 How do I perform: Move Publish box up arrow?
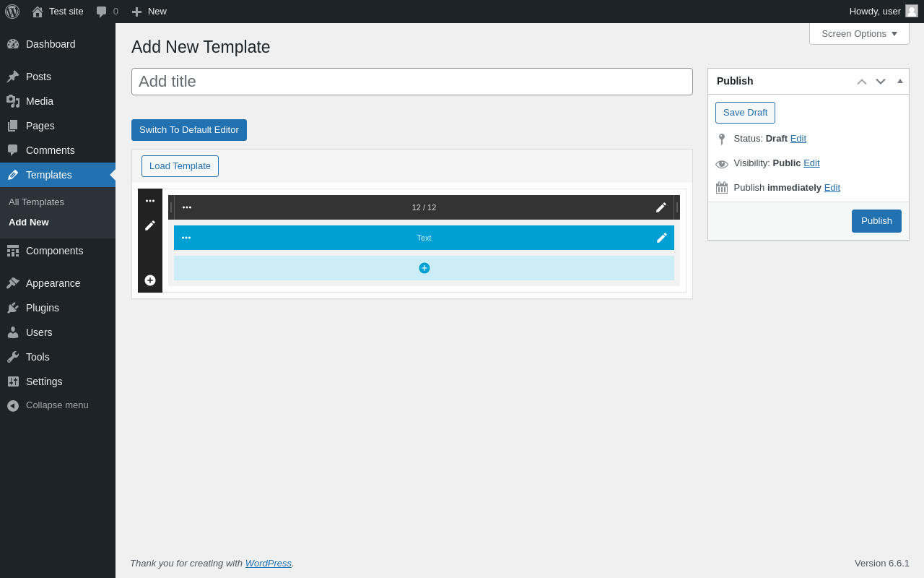pyautogui.click(x=862, y=82)
